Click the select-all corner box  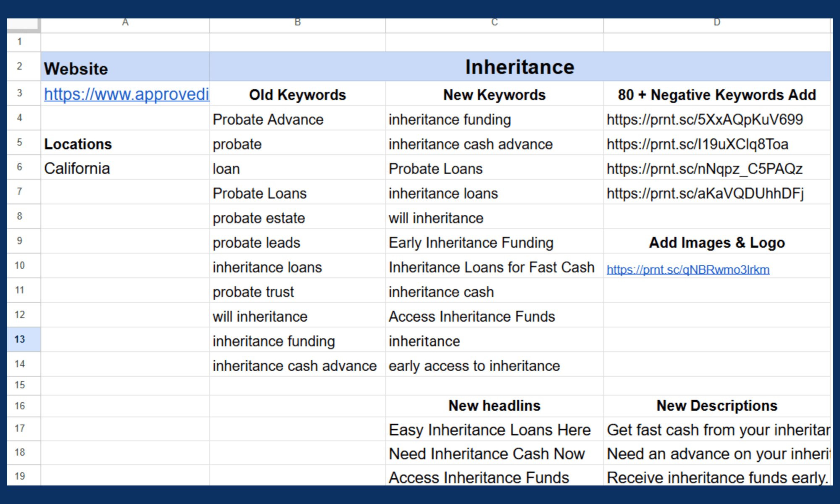click(24, 25)
